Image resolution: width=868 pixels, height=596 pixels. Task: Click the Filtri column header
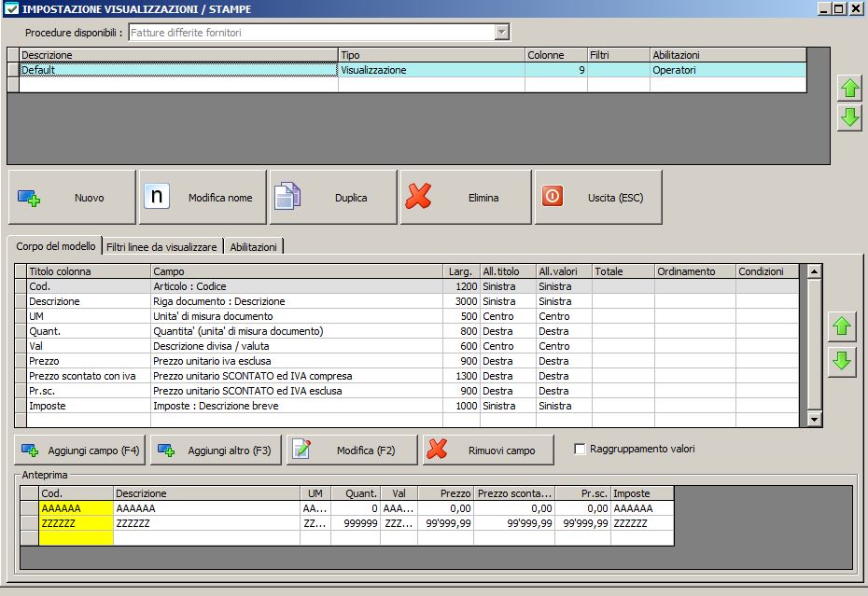(x=619, y=55)
